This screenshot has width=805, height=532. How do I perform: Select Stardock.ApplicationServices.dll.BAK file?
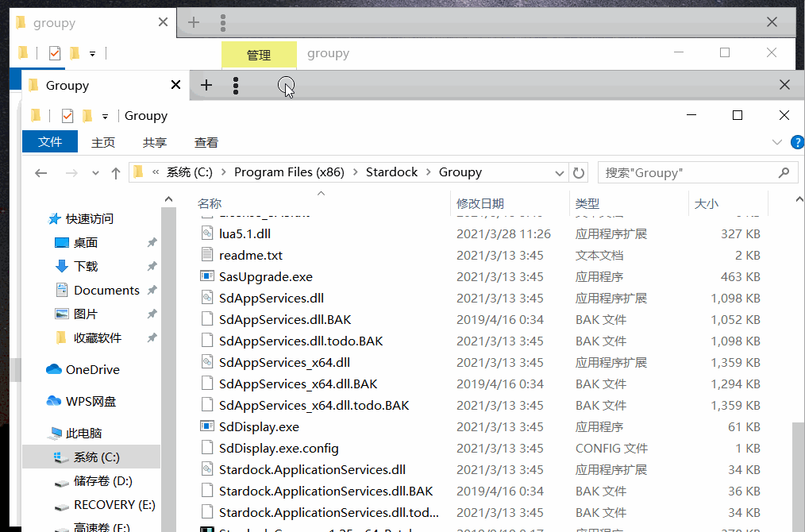point(326,491)
